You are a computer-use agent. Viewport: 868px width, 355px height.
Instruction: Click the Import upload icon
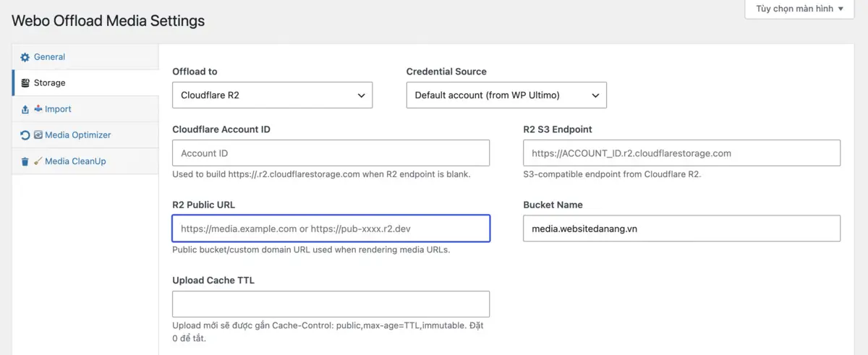25,109
